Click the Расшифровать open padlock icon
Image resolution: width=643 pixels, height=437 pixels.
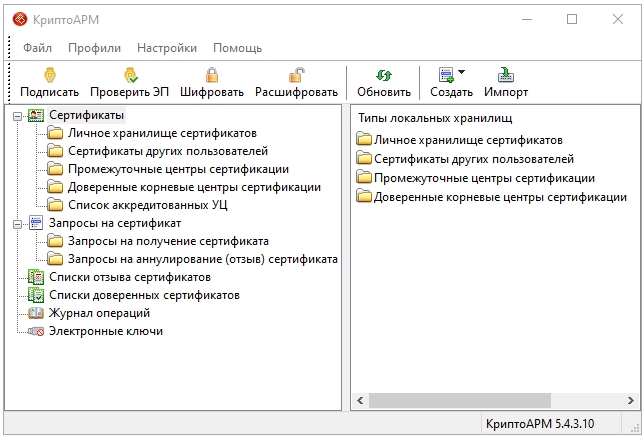(296, 75)
